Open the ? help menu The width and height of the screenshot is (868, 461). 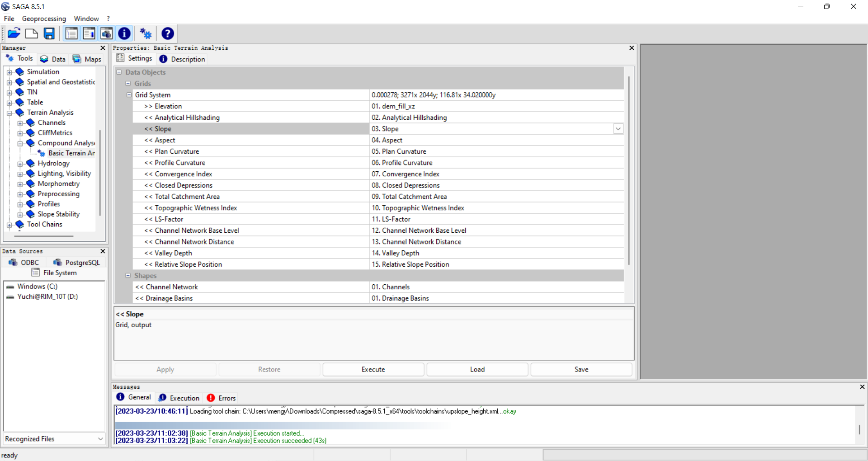[x=108, y=19]
